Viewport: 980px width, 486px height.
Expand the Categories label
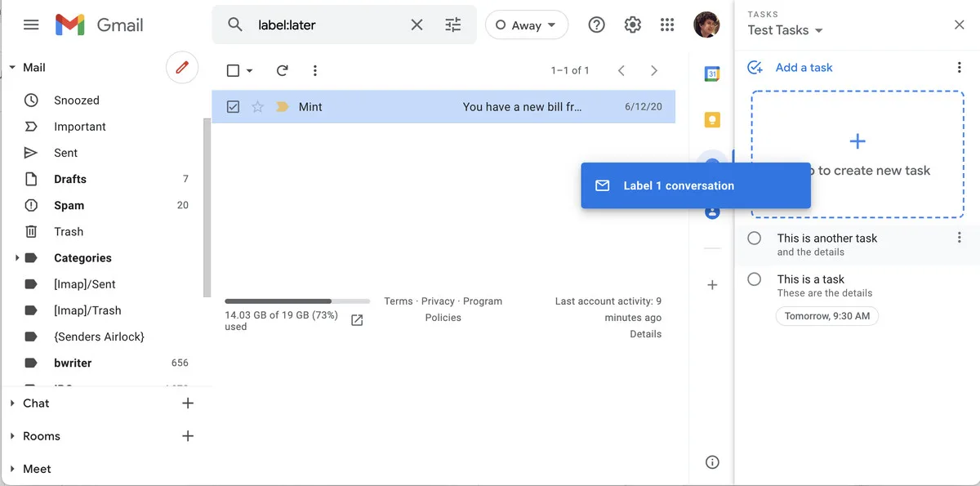(x=16, y=258)
